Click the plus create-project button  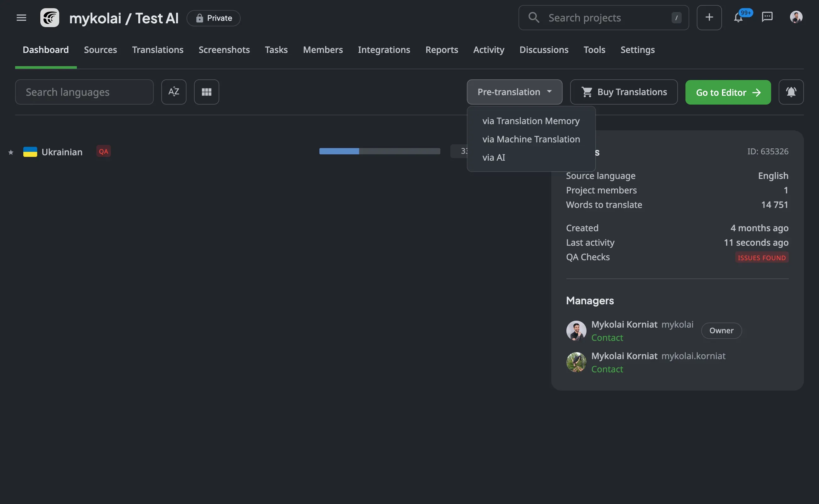coord(709,18)
